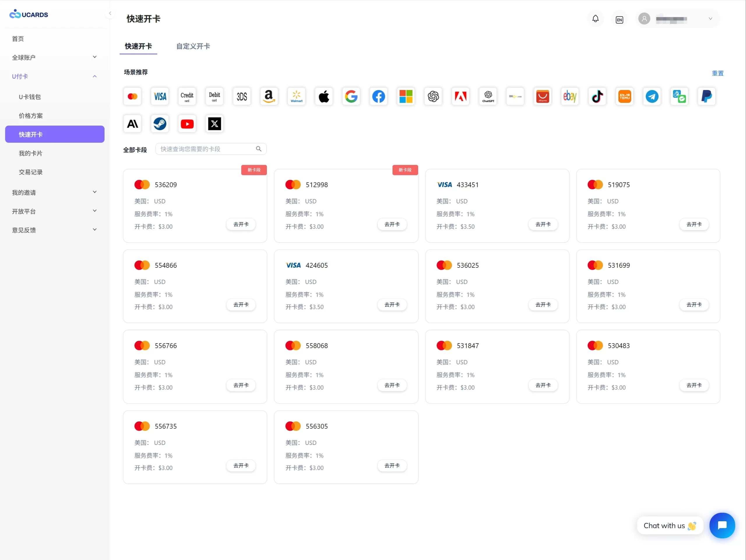Choose the Credit card scene icon
The image size is (746, 560).
[x=187, y=96]
